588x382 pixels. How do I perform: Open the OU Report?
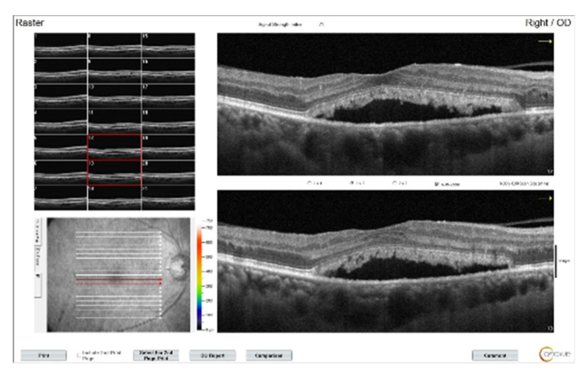coord(213,355)
